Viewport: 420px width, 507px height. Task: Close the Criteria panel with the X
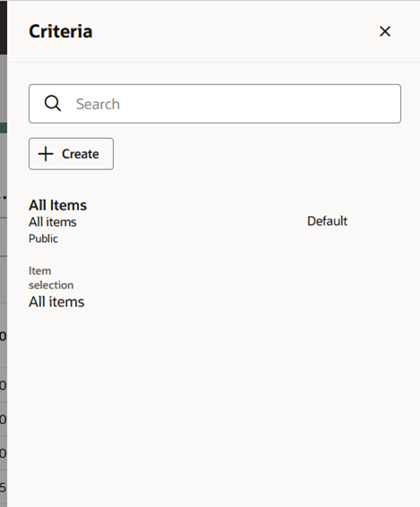click(x=385, y=31)
